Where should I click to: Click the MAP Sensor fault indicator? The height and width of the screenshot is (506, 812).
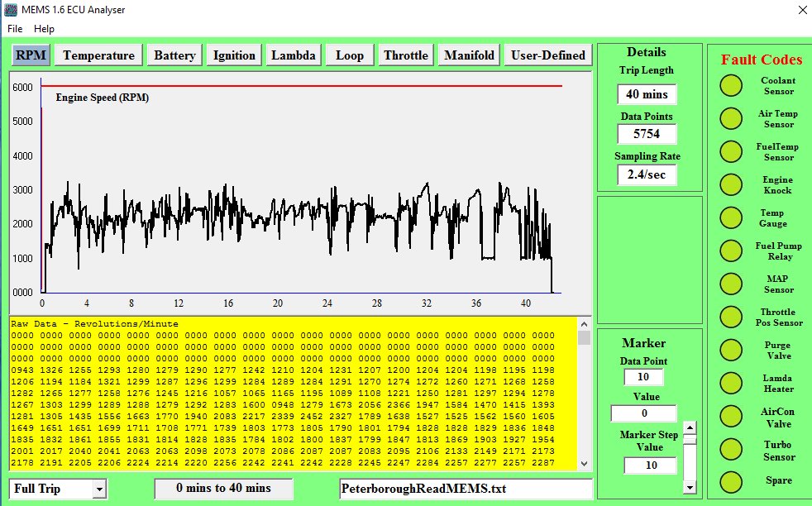click(731, 284)
